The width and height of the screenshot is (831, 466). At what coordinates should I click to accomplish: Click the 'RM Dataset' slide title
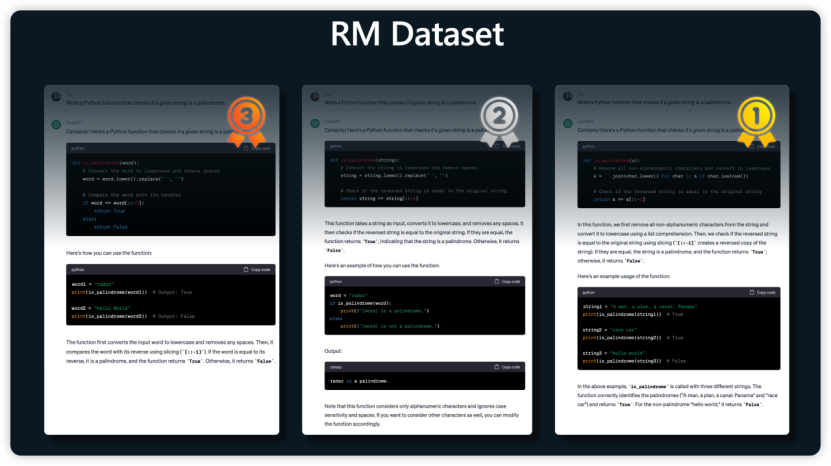click(417, 34)
